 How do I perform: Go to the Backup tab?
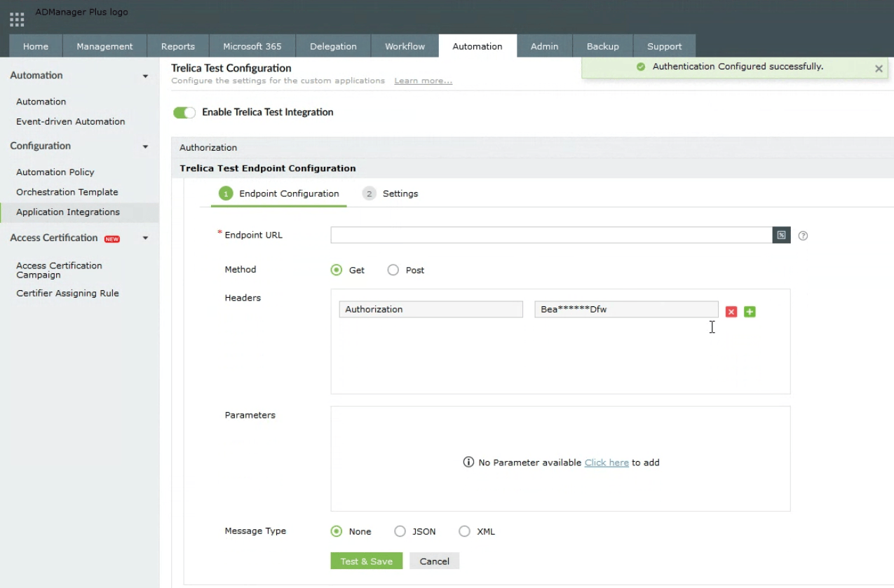(603, 46)
